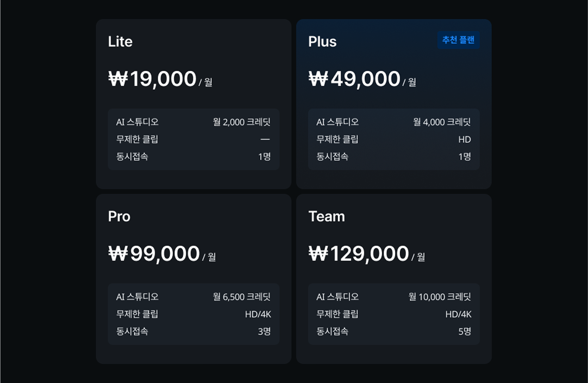Viewport: 588px width, 383px height.
Task: Select the ₩129,000 Team price
Action: coord(359,254)
